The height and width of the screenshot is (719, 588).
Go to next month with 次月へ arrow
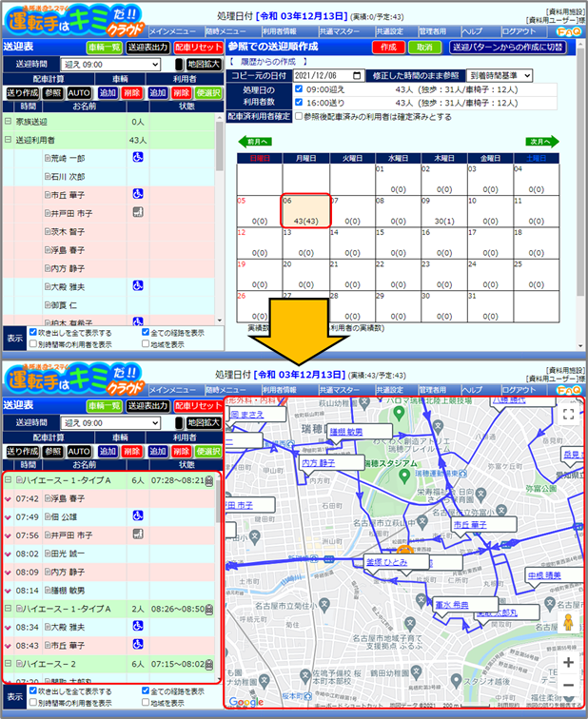[542, 142]
